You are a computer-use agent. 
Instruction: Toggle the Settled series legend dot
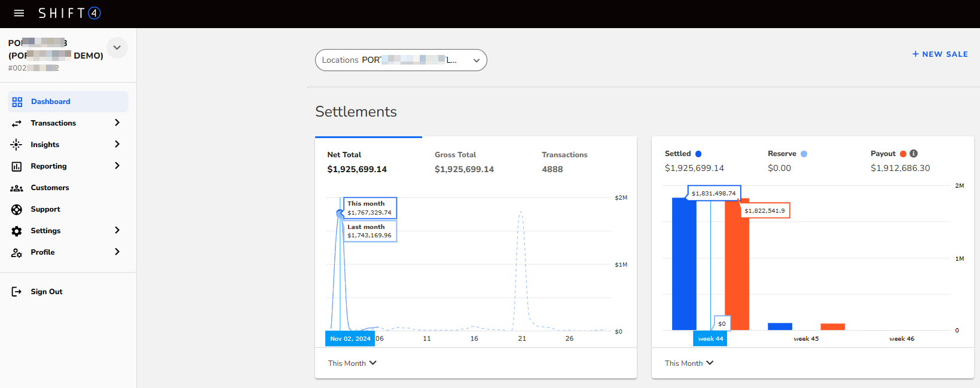[x=698, y=154]
